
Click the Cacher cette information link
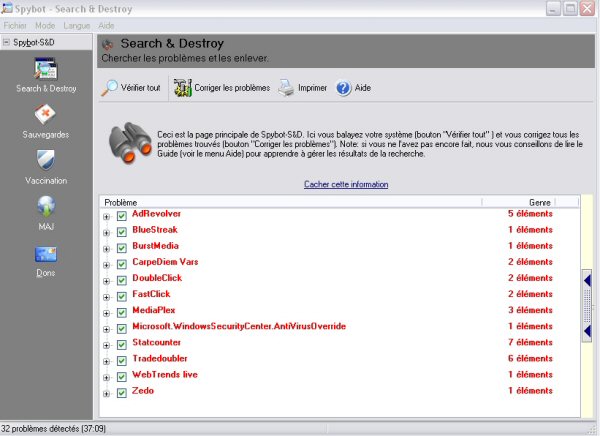(x=346, y=184)
